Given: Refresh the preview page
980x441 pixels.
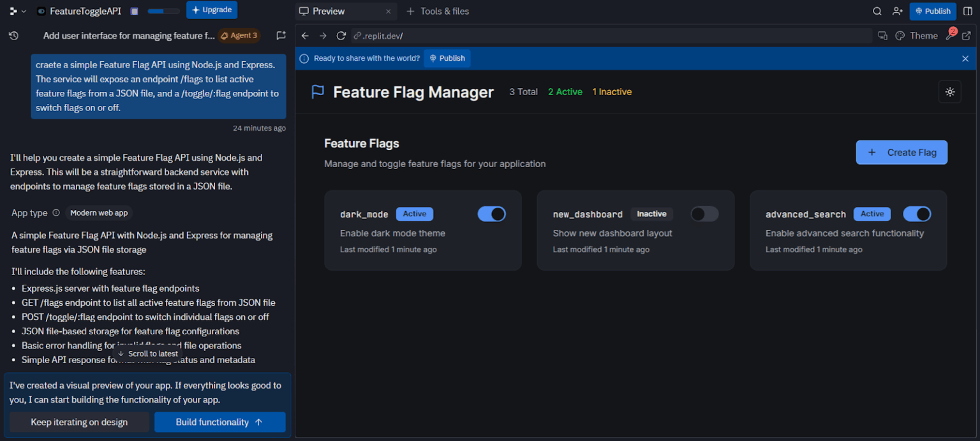Looking at the screenshot, I should click(341, 36).
